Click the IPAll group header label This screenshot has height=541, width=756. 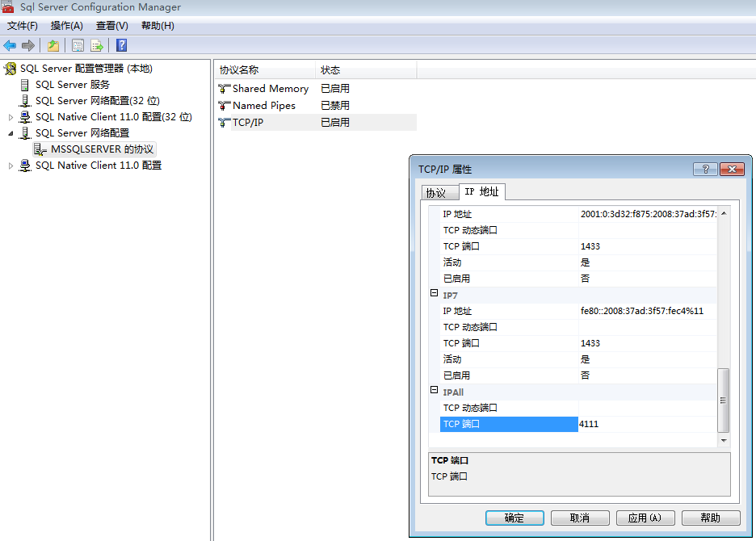(453, 392)
